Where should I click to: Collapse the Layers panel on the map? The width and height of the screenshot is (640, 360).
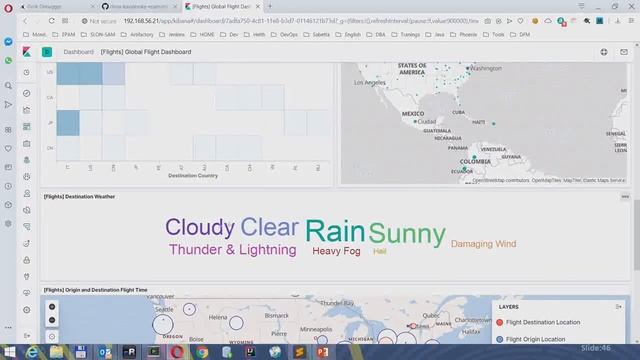pyautogui.click(x=618, y=307)
